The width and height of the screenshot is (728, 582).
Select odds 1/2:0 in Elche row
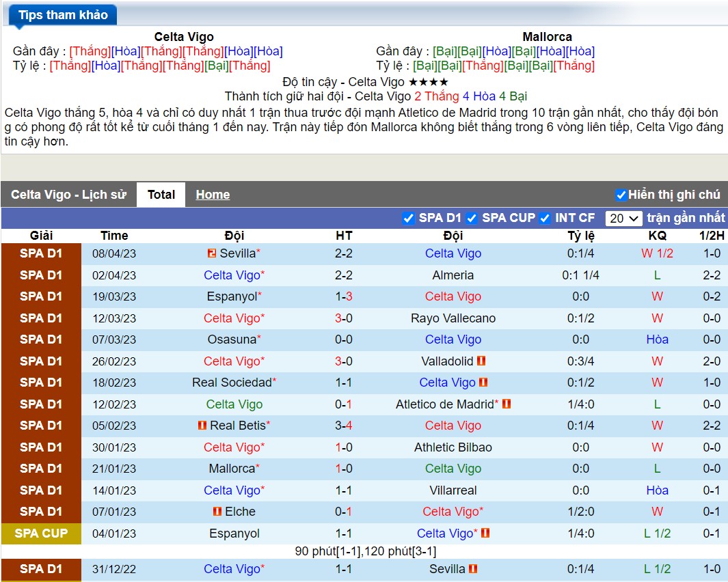click(581, 512)
